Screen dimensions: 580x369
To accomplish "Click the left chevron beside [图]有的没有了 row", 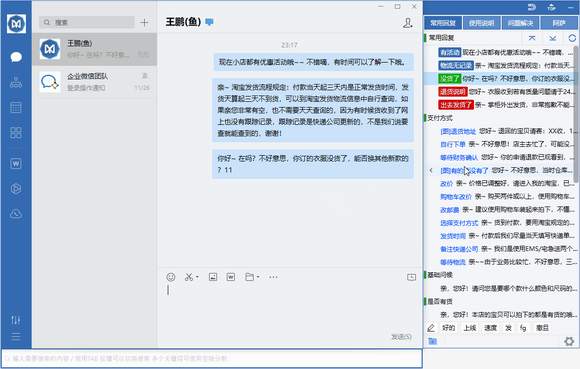I will tap(431, 170).
